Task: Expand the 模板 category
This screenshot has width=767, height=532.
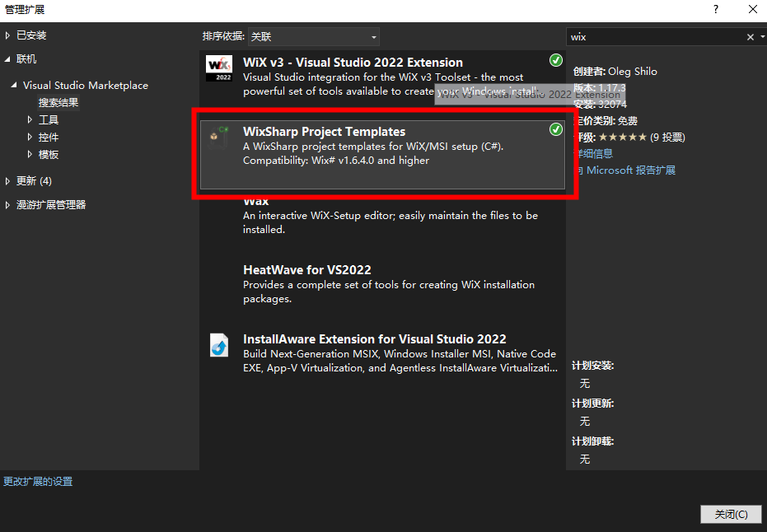Action: pyautogui.click(x=30, y=155)
